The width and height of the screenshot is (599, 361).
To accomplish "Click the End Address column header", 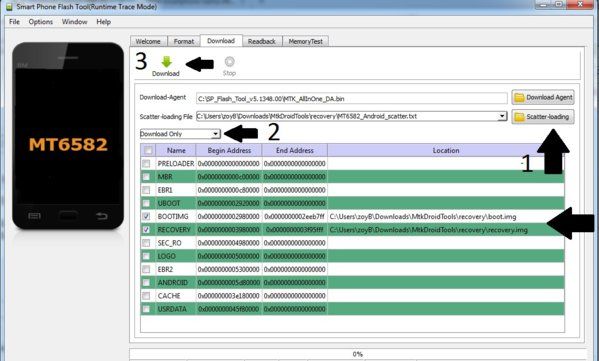I will point(295,151).
